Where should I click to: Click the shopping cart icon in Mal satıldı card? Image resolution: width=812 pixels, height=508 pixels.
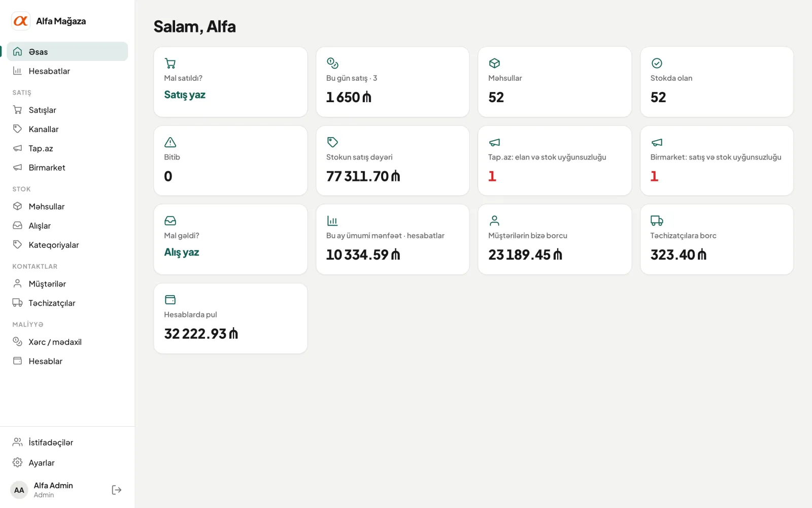pos(170,63)
